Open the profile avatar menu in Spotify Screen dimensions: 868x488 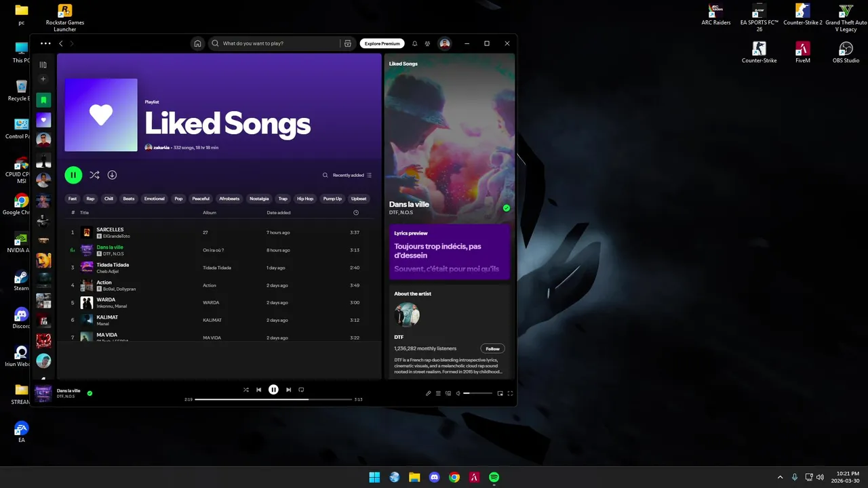[445, 43]
